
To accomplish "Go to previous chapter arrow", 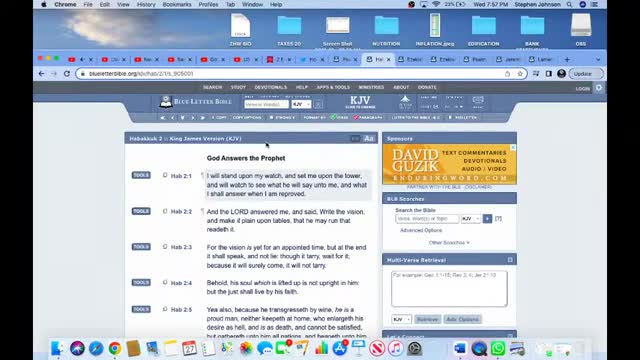I will coord(173,118).
